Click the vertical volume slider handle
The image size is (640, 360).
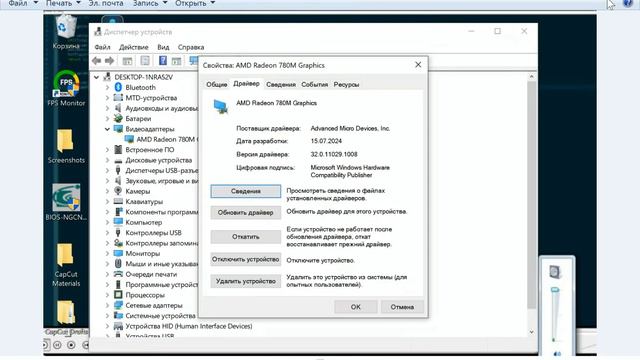click(x=555, y=290)
